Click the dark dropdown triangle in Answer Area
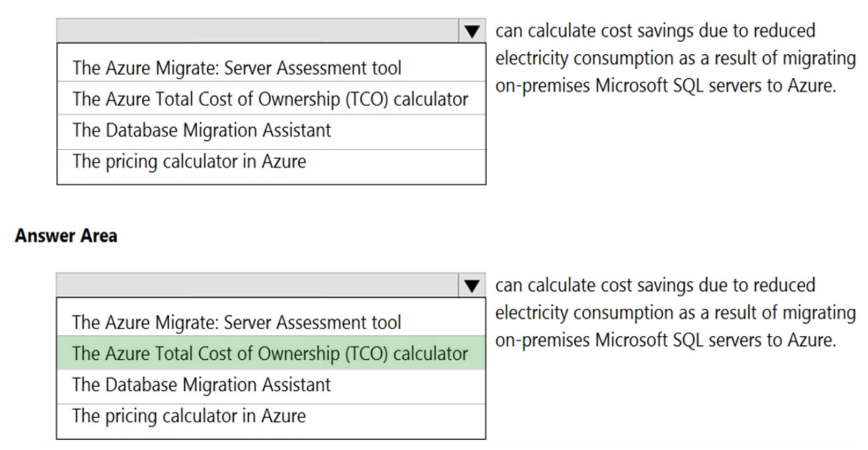 pos(473,286)
